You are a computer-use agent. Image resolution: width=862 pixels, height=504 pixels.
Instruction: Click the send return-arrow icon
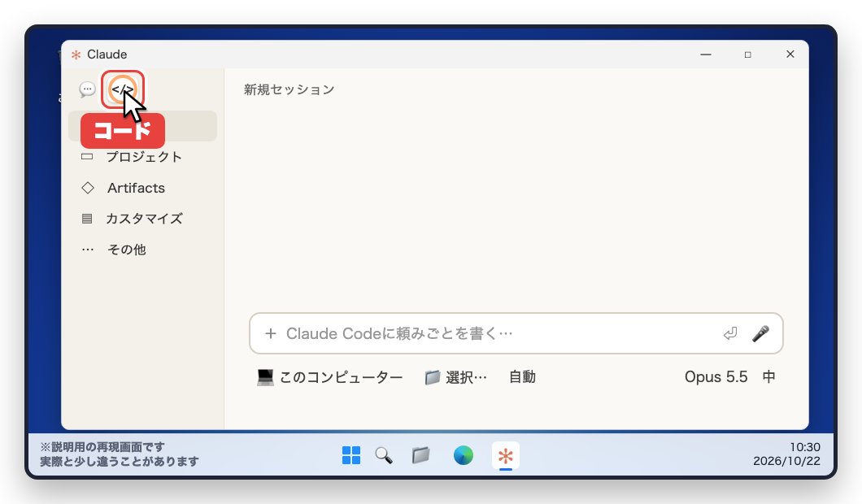[x=729, y=333]
